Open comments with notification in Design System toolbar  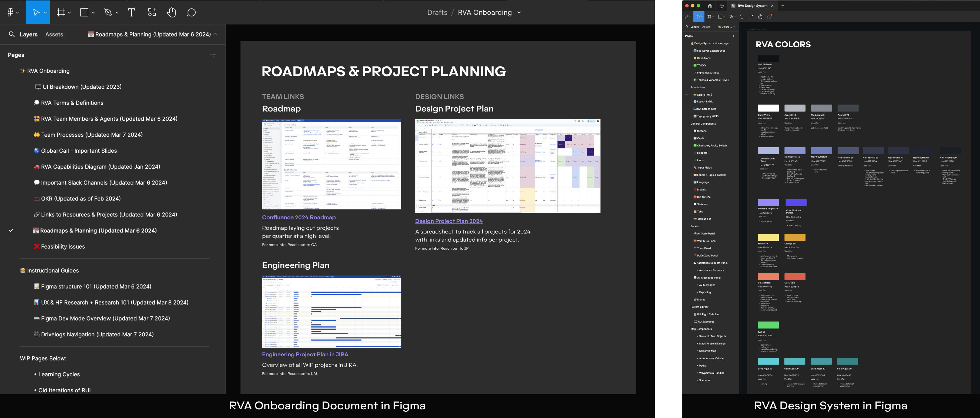click(769, 17)
